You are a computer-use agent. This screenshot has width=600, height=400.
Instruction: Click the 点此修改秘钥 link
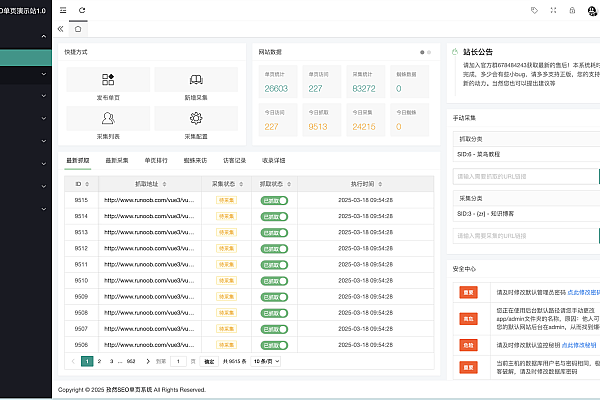(x=579, y=345)
